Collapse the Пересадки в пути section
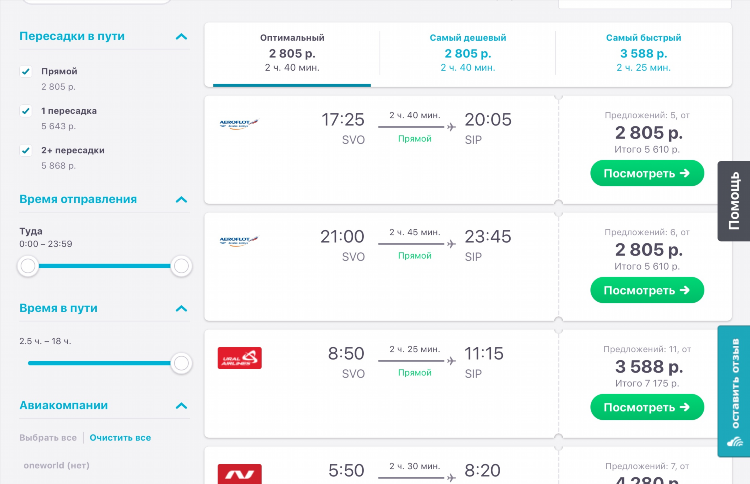 (x=181, y=36)
